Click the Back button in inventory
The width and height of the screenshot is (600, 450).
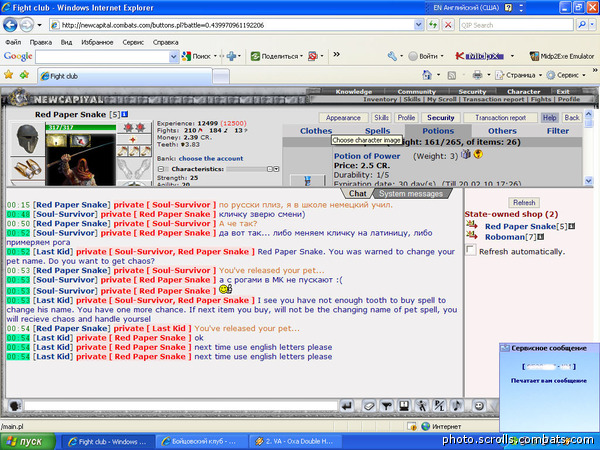click(572, 117)
